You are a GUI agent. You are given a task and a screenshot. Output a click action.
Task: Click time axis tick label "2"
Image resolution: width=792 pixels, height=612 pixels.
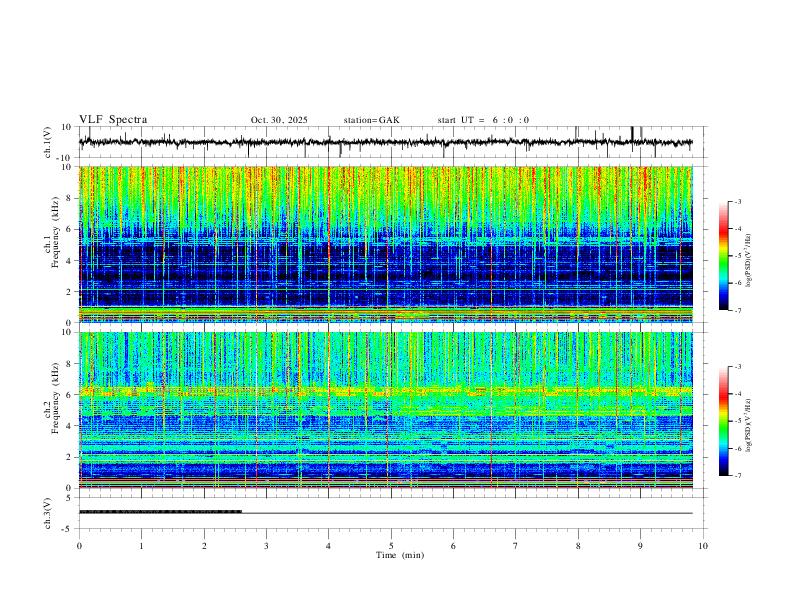tap(204, 546)
